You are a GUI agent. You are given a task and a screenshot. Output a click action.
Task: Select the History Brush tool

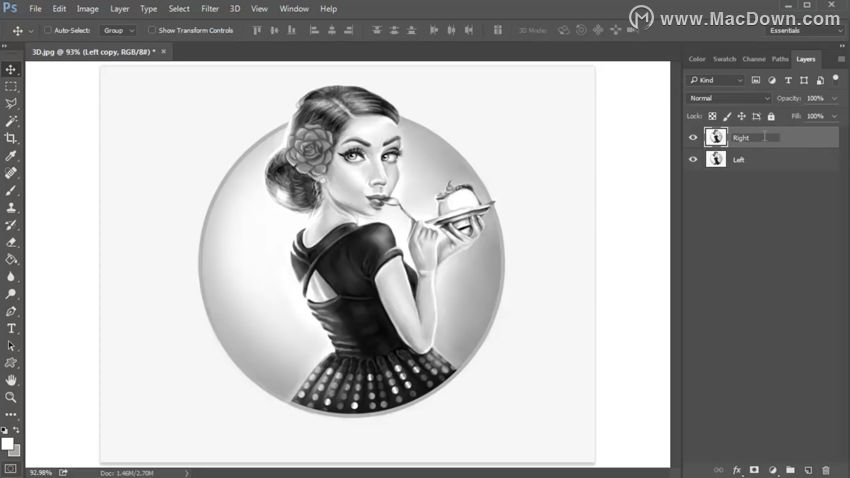point(11,225)
